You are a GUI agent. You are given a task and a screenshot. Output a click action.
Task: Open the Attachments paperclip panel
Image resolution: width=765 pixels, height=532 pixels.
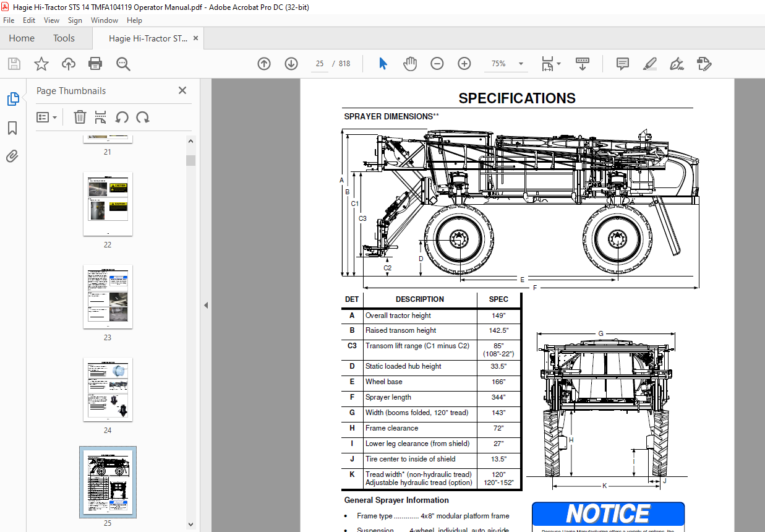point(12,156)
